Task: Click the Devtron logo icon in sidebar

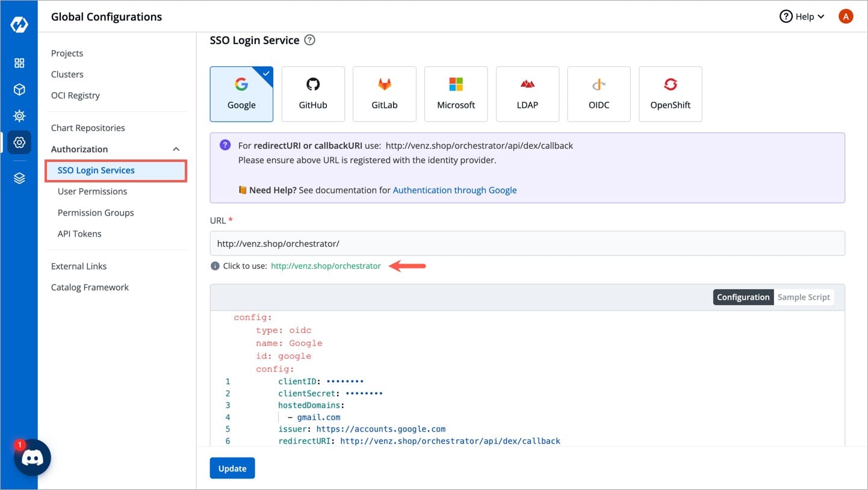Action: coord(19,25)
